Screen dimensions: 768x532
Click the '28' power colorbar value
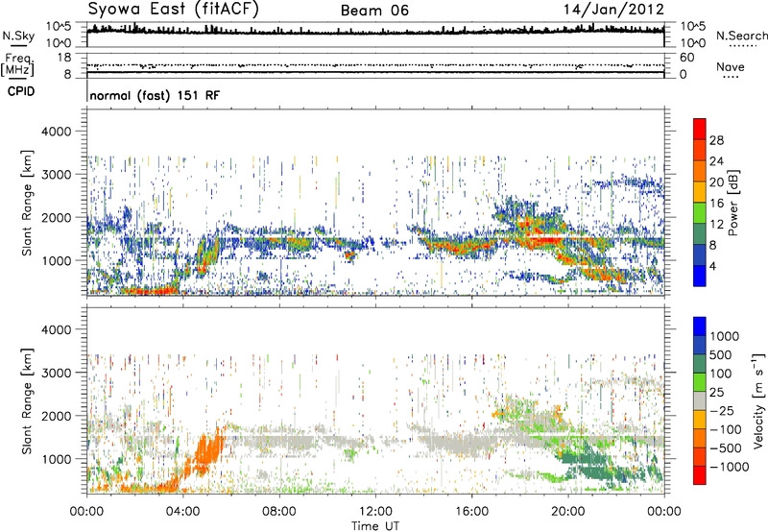[716, 140]
